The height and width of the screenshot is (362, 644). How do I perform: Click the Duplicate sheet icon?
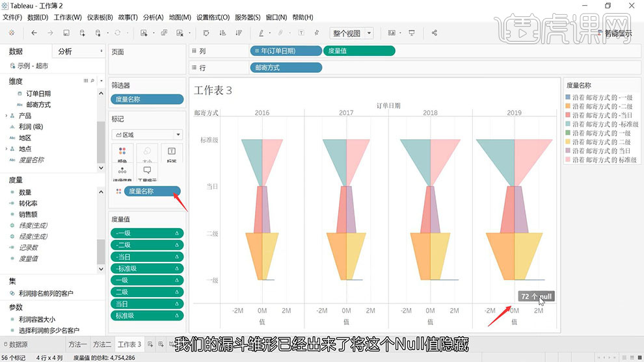pyautogui.click(x=164, y=33)
